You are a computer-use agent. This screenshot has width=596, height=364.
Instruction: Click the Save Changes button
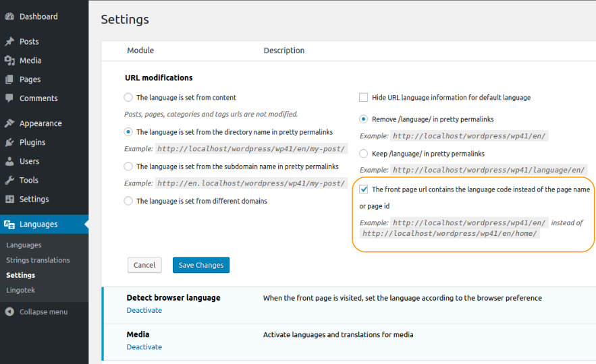(201, 265)
